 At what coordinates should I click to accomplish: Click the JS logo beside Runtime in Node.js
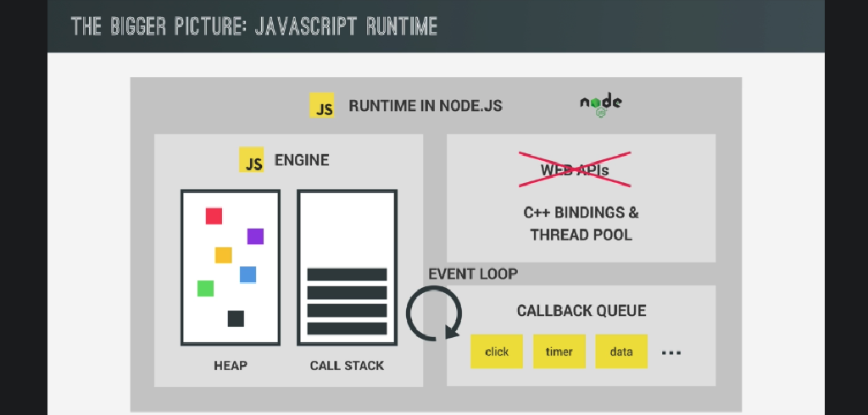322,105
